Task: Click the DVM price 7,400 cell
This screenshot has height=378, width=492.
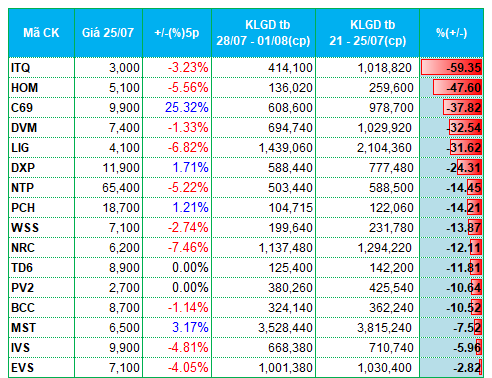Action: click(x=108, y=128)
